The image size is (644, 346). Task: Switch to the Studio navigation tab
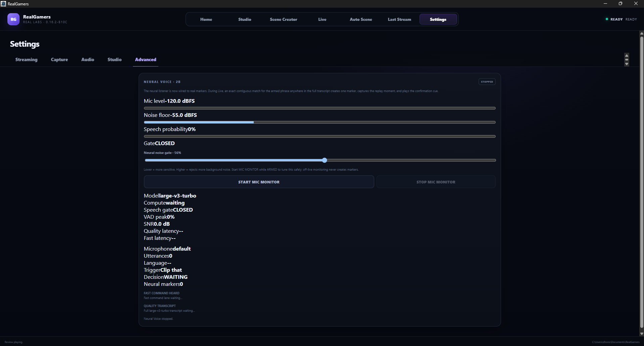(245, 19)
